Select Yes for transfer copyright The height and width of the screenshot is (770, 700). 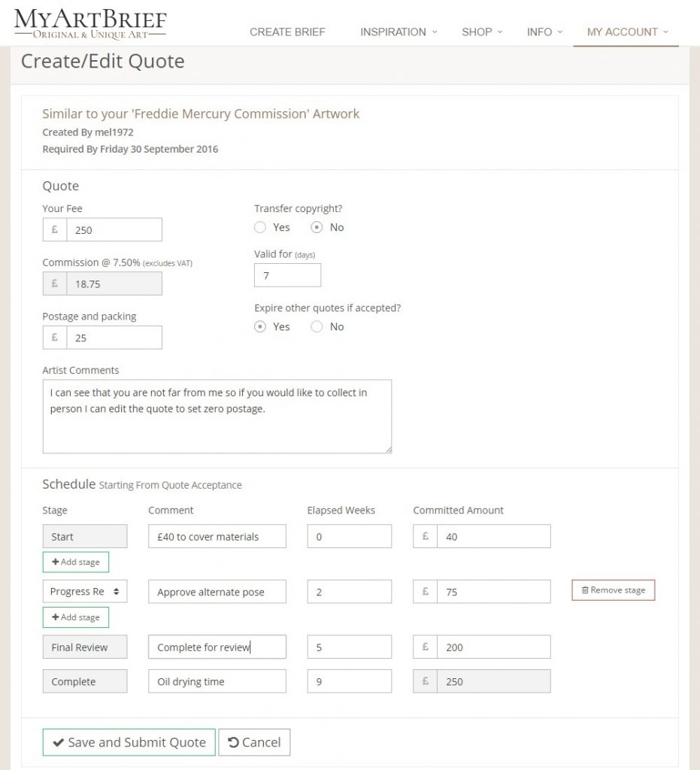click(x=260, y=227)
